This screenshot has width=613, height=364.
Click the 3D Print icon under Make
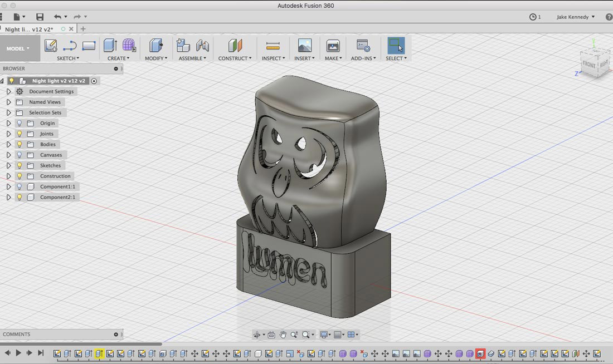point(333,46)
